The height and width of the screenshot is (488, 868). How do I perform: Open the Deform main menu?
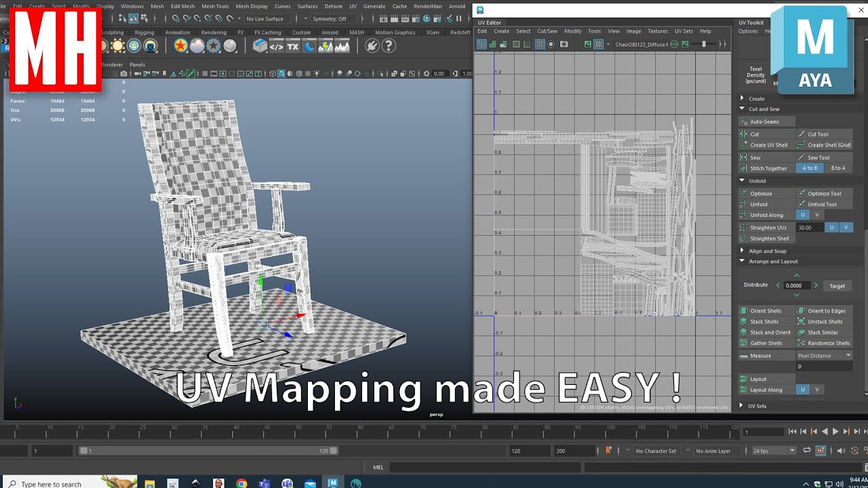pyautogui.click(x=334, y=6)
